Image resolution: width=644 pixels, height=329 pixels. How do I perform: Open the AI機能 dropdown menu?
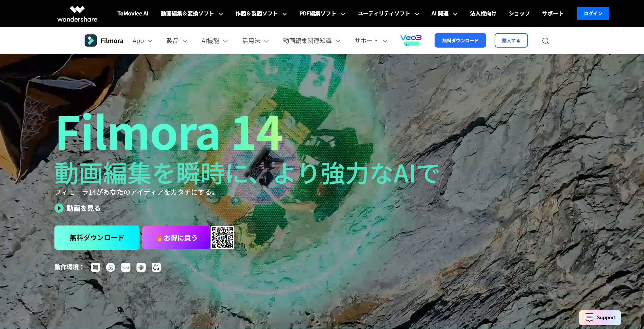coord(214,41)
